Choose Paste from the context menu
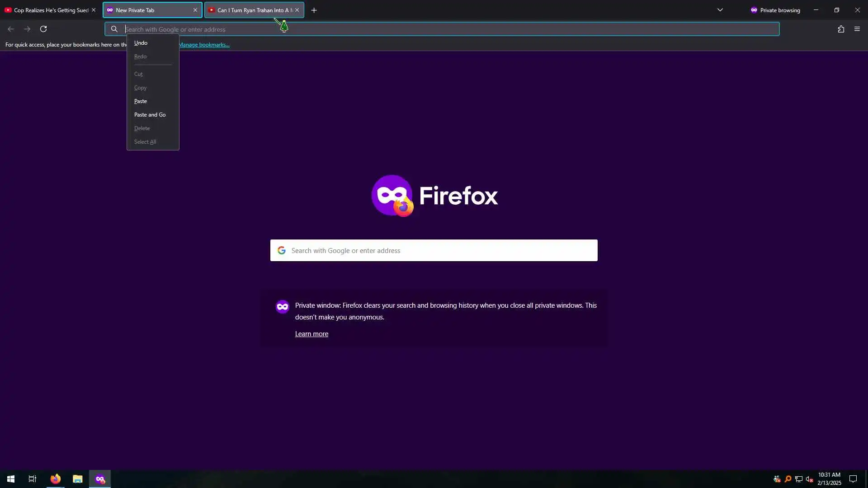Screen dimensions: 868x488 click(x=141, y=101)
